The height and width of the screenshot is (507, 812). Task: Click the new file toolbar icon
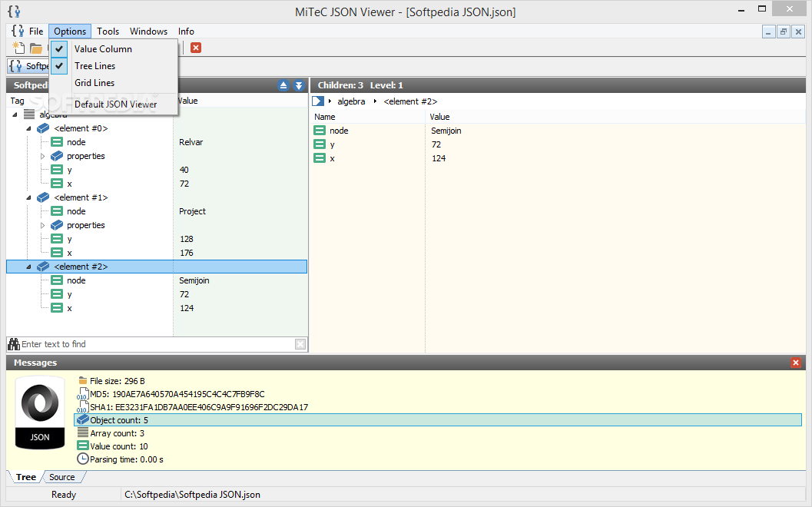[x=18, y=48]
